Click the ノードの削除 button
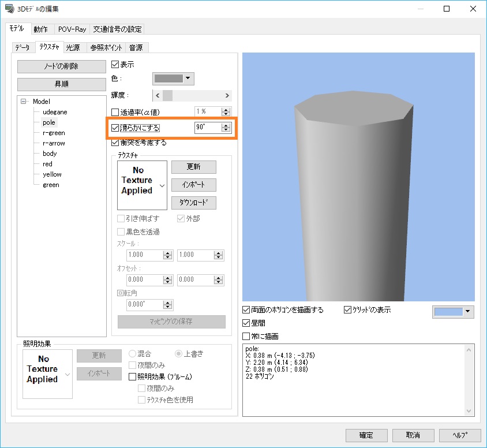This screenshot has height=448, width=487. 62,66
